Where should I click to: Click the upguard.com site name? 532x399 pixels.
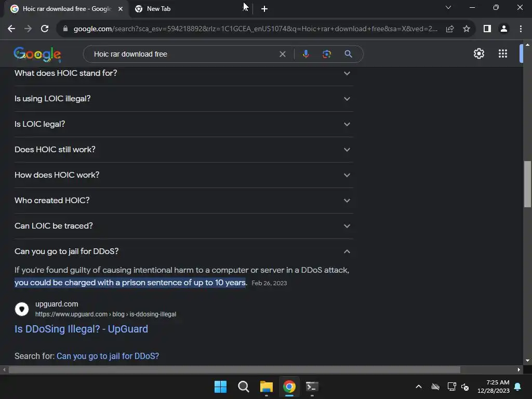pos(57,304)
